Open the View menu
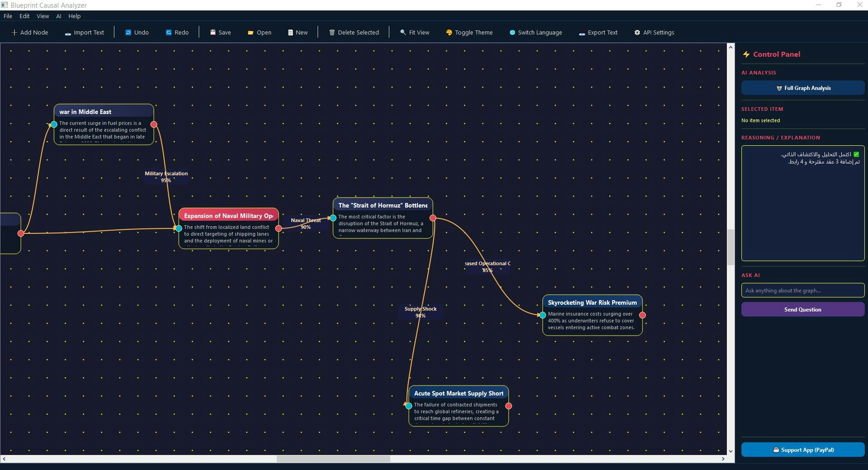 point(43,16)
